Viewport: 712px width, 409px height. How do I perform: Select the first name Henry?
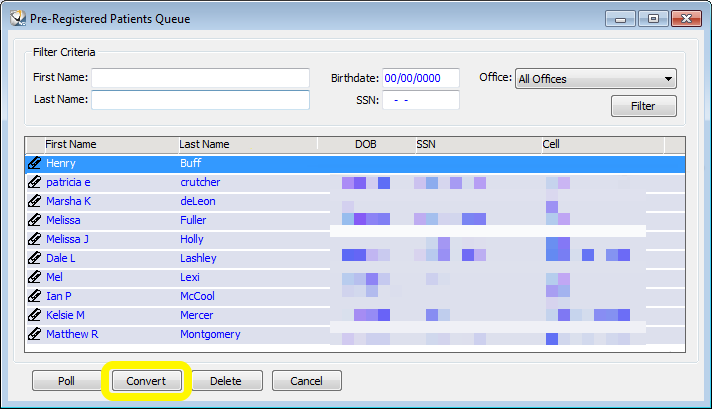coord(61,163)
